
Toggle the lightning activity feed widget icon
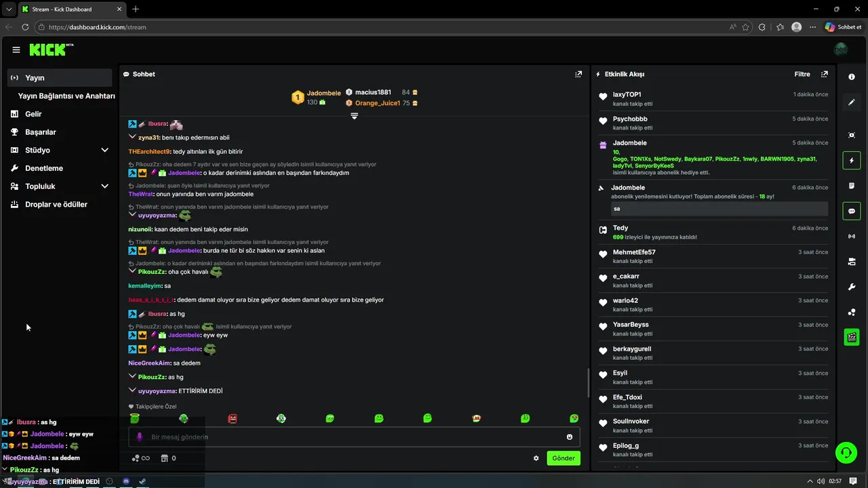(852, 161)
